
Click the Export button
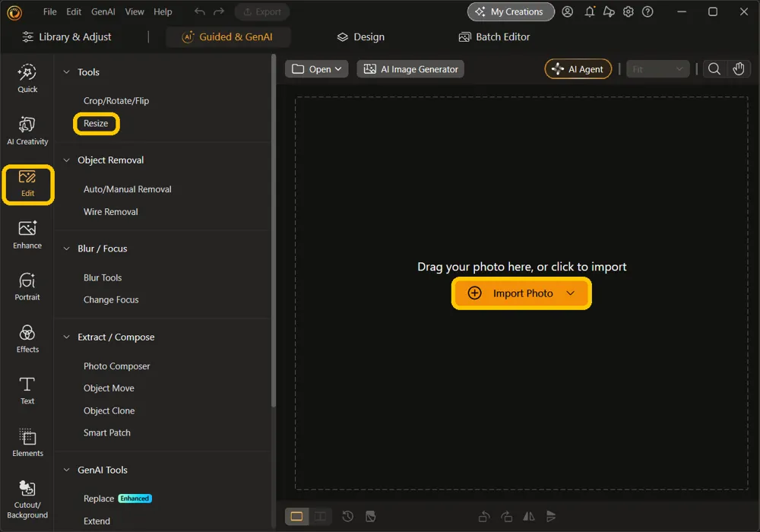pos(262,11)
